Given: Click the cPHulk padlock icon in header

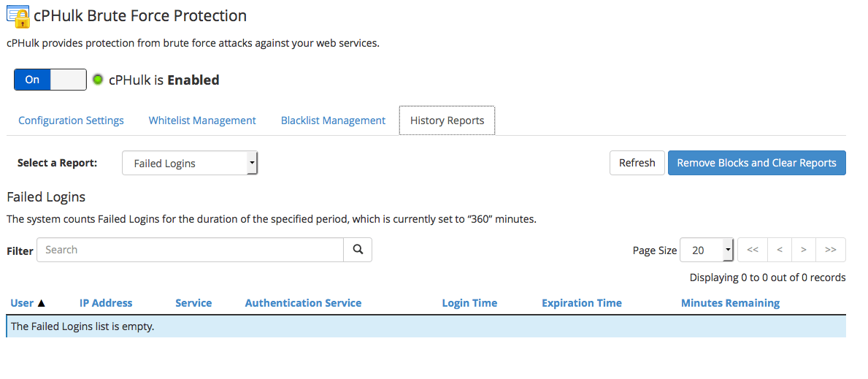Looking at the screenshot, I should coord(18,15).
